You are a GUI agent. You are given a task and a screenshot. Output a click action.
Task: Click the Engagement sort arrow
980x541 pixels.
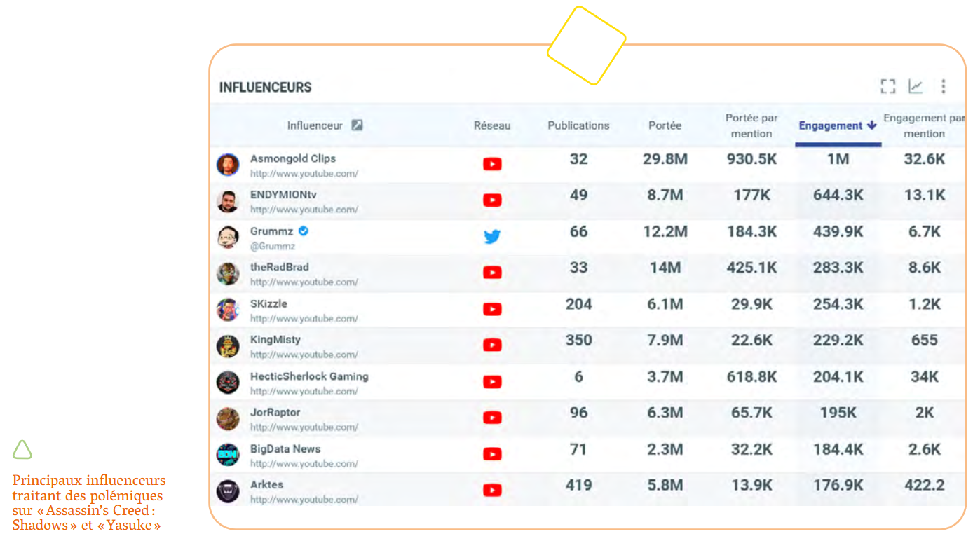871,125
